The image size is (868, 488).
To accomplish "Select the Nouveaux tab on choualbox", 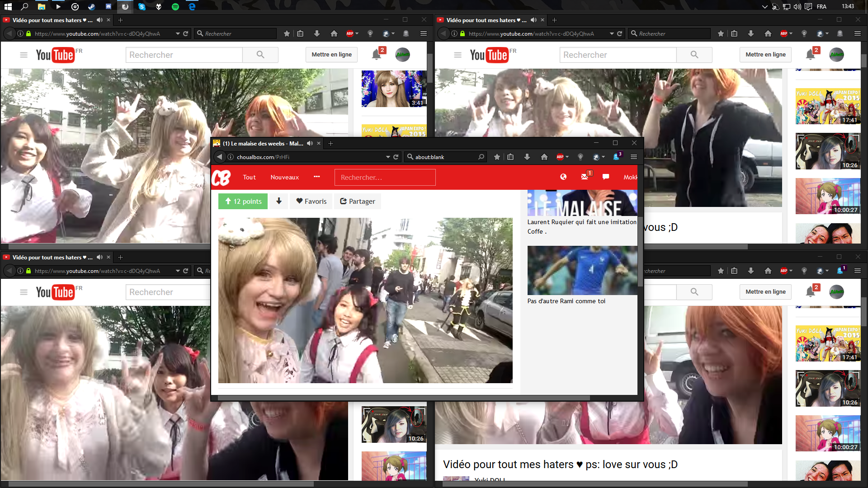I will (285, 177).
